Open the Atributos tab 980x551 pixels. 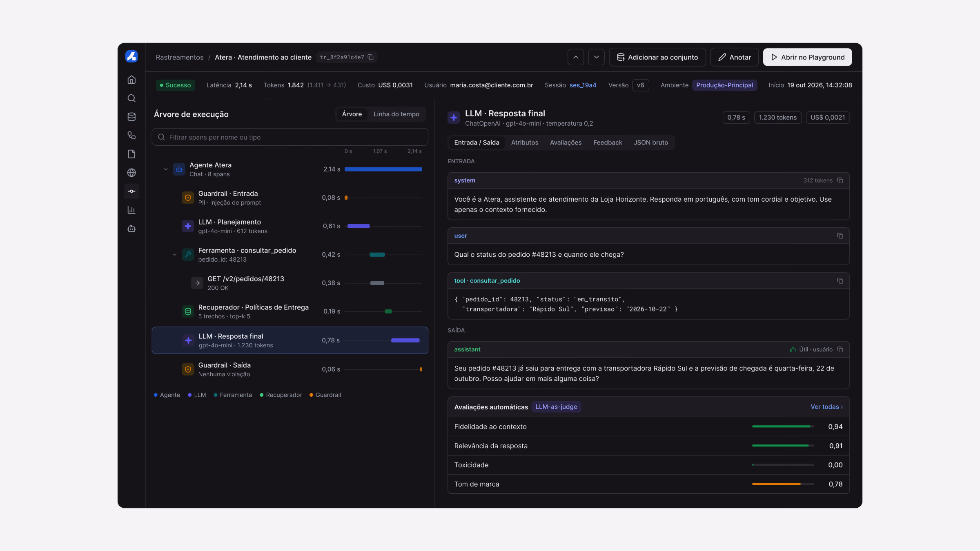click(x=525, y=142)
